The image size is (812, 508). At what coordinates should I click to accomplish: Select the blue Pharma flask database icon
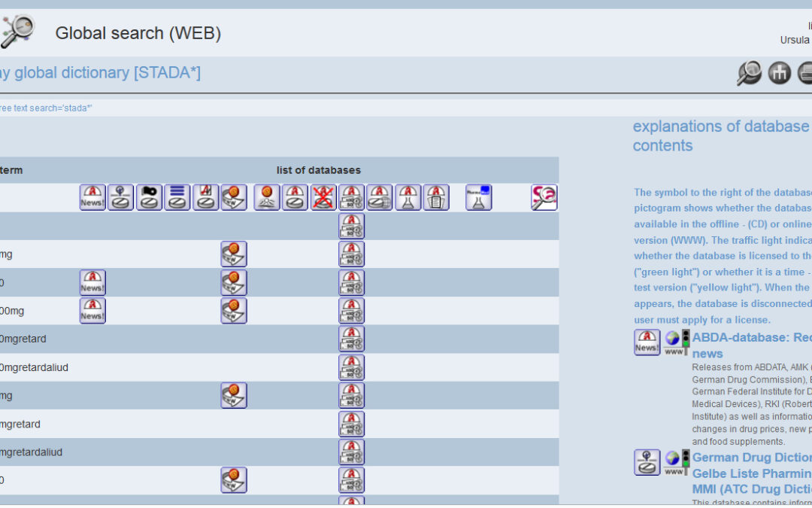tap(478, 197)
